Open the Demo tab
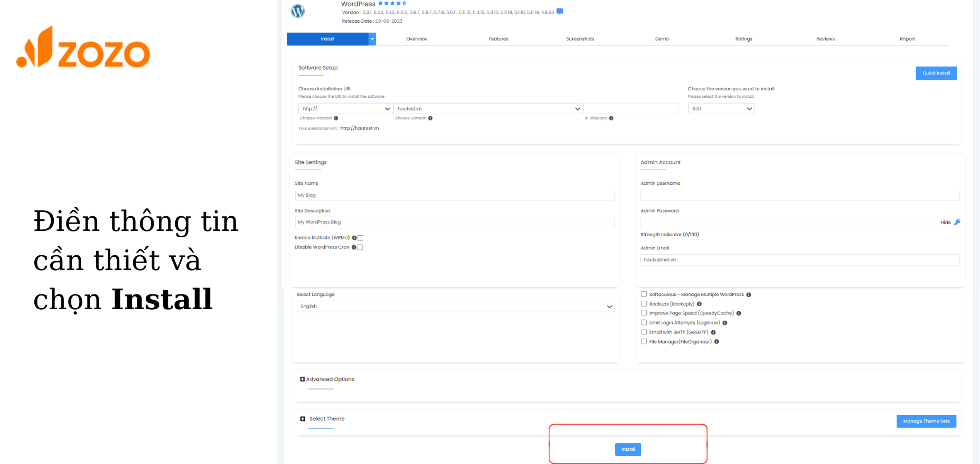This screenshot has width=980, height=464. [662, 39]
